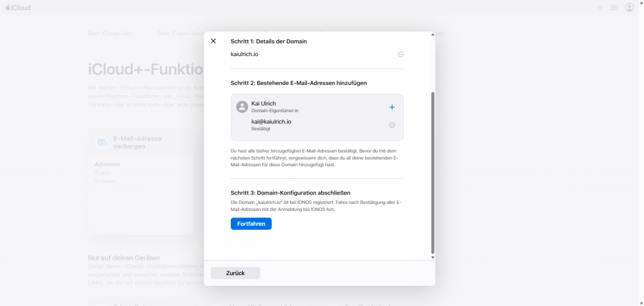Close the domain setup dialog
This screenshot has width=644, height=306.
coord(213,41)
